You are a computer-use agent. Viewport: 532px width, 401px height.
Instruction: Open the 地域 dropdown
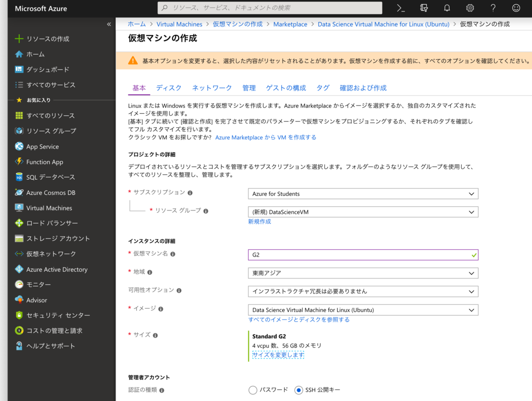tap(363, 273)
